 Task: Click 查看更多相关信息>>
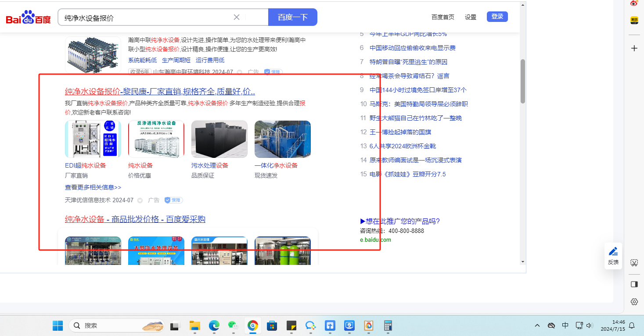point(93,187)
